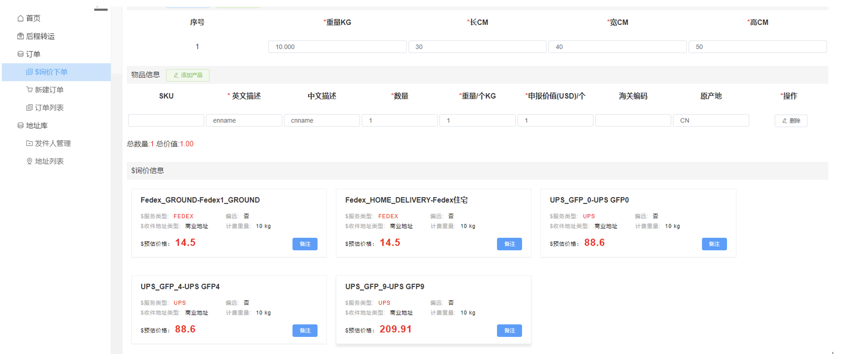
Task: Focus the 重量KG field showing 10.000
Action: coord(337,47)
